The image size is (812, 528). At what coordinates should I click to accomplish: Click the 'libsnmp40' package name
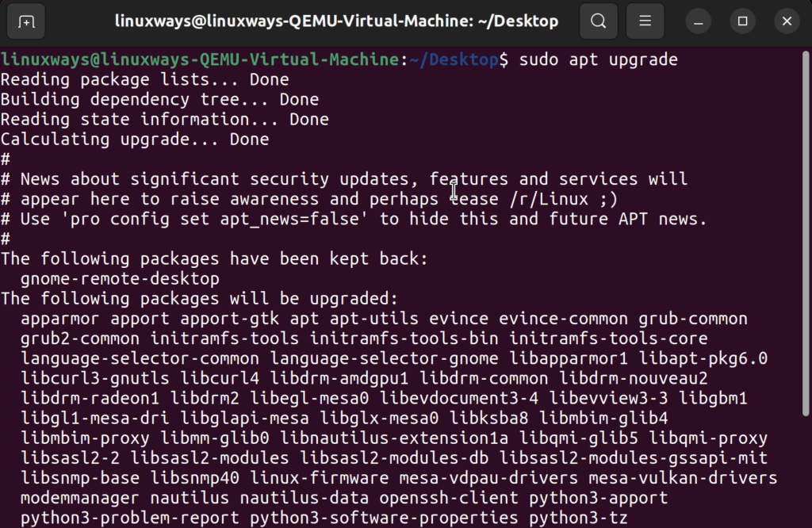pyautogui.click(x=195, y=478)
